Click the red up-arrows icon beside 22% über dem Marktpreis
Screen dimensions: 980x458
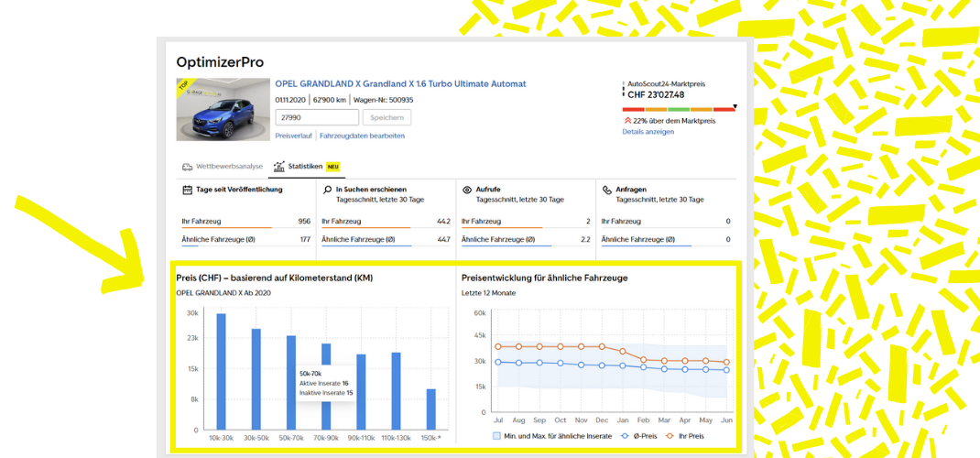pos(626,121)
